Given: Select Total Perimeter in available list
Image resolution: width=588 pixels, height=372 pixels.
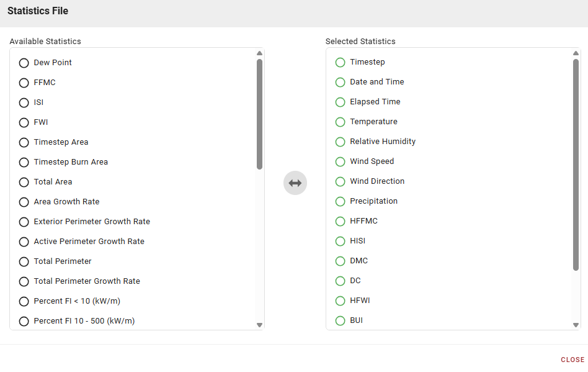Looking at the screenshot, I should pos(24,261).
